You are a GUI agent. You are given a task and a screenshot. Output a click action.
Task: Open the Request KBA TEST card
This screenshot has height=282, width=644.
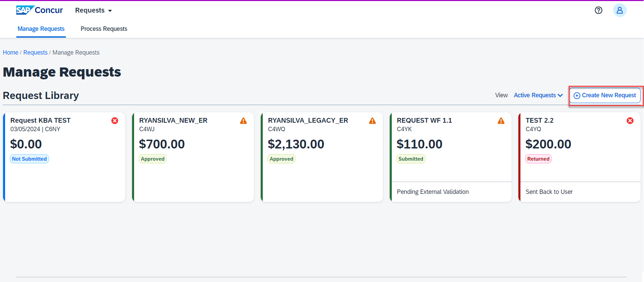coord(64,157)
